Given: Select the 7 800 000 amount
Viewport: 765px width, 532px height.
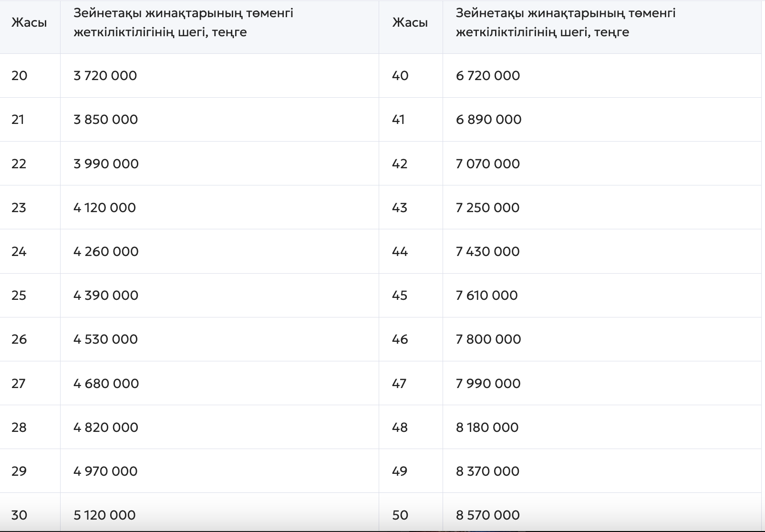Looking at the screenshot, I should tap(488, 339).
